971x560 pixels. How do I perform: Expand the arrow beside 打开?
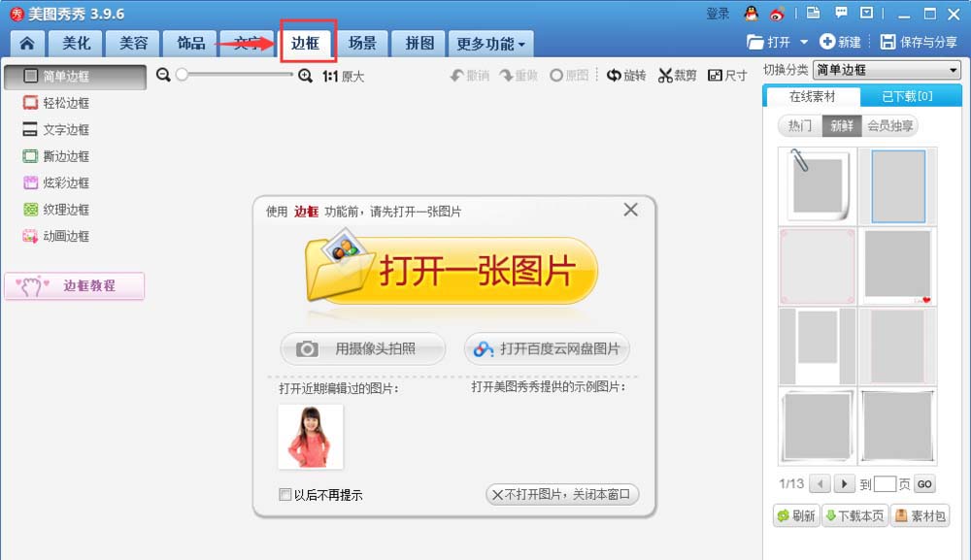(804, 42)
